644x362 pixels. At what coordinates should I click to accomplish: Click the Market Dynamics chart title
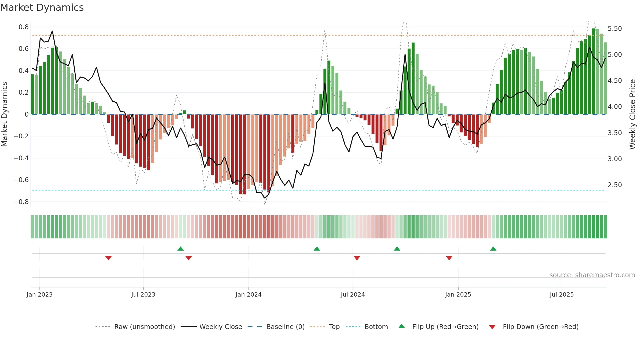pyautogui.click(x=42, y=8)
